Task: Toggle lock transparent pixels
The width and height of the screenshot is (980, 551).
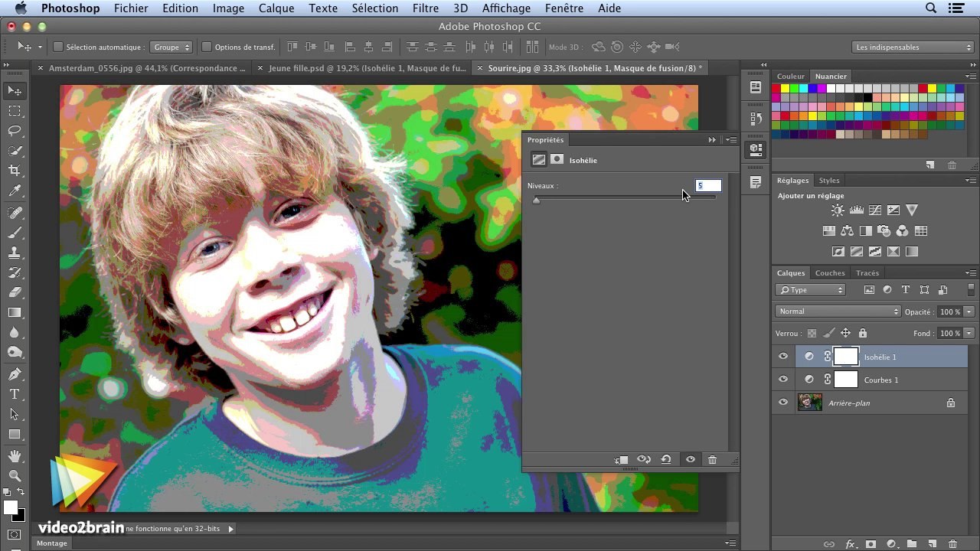Action: click(812, 333)
